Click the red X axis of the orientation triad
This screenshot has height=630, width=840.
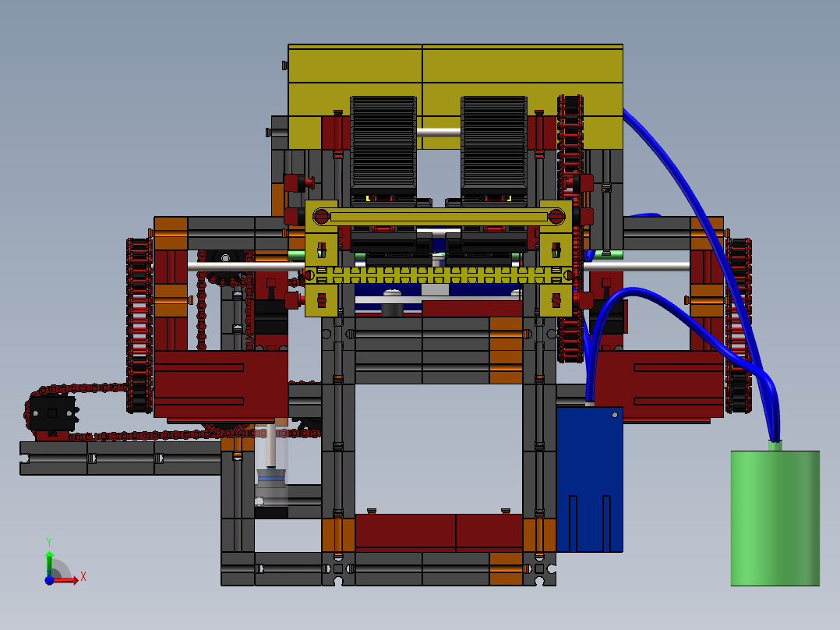(x=65, y=580)
